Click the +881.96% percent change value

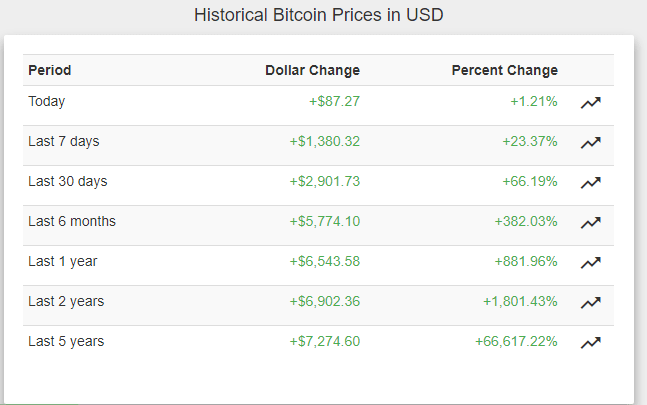point(525,261)
